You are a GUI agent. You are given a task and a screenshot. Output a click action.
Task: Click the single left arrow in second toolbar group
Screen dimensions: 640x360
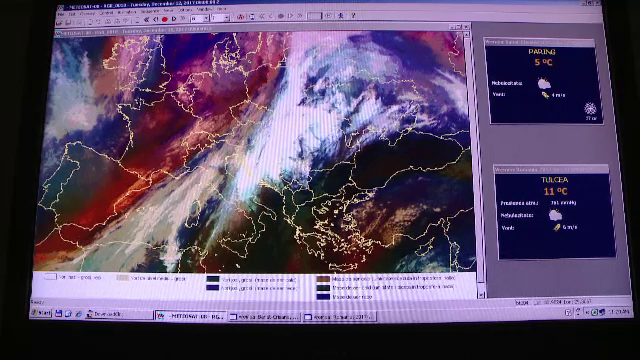tap(271, 16)
